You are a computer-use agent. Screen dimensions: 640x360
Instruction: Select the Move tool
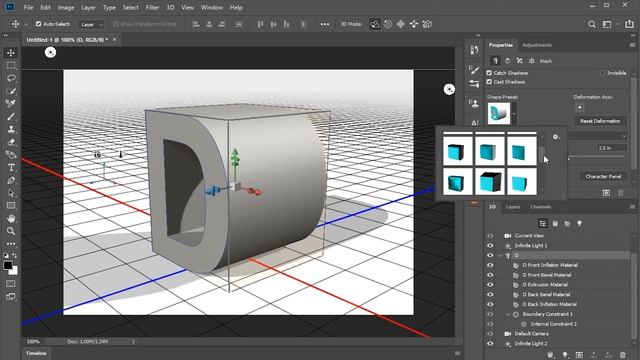(x=11, y=53)
